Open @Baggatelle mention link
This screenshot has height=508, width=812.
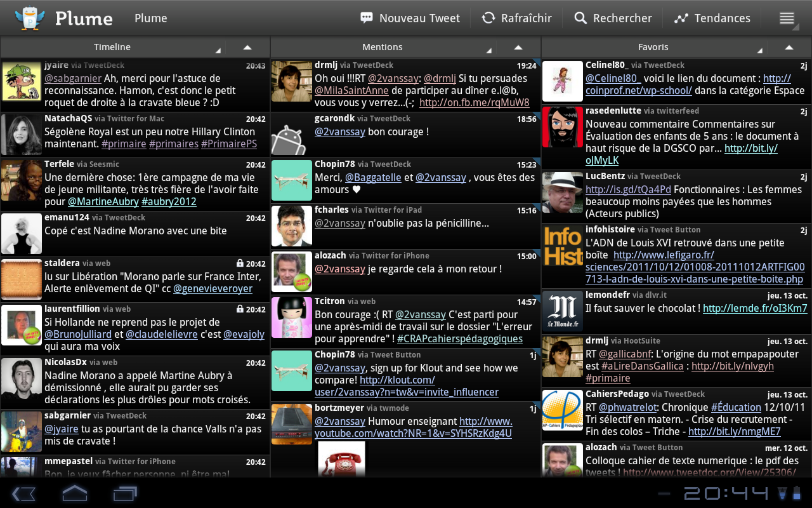pos(373,178)
